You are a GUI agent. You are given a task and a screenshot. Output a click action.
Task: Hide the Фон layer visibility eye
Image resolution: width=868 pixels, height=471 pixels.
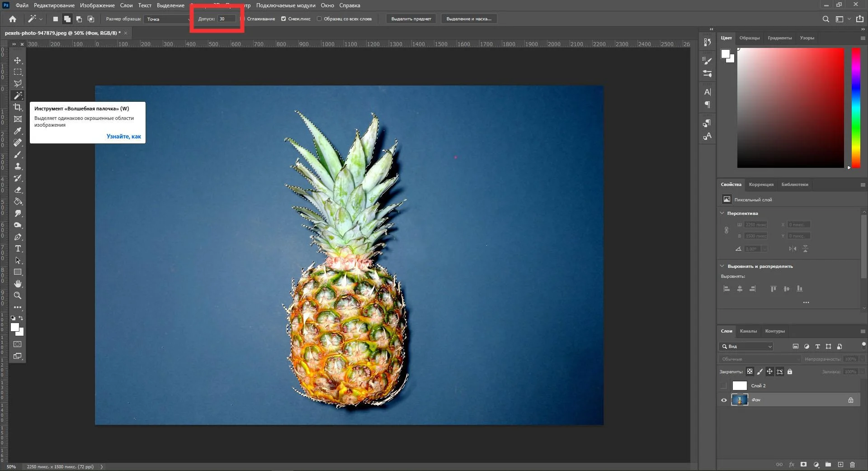point(724,400)
